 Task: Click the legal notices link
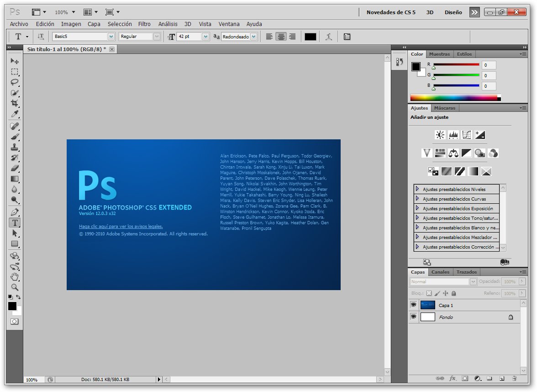click(x=121, y=226)
